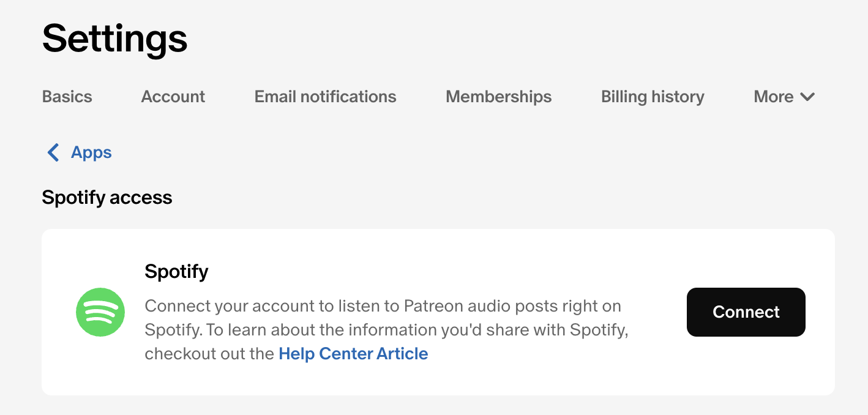The width and height of the screenshot is (868, 415).
Task: Click the Settings page heading
Action: click(x=114, y=39)
